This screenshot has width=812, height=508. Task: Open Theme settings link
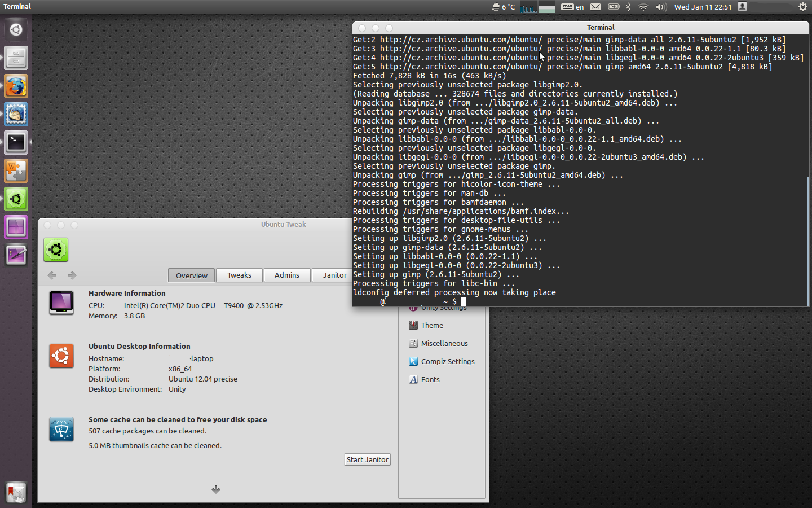(432, 325)
